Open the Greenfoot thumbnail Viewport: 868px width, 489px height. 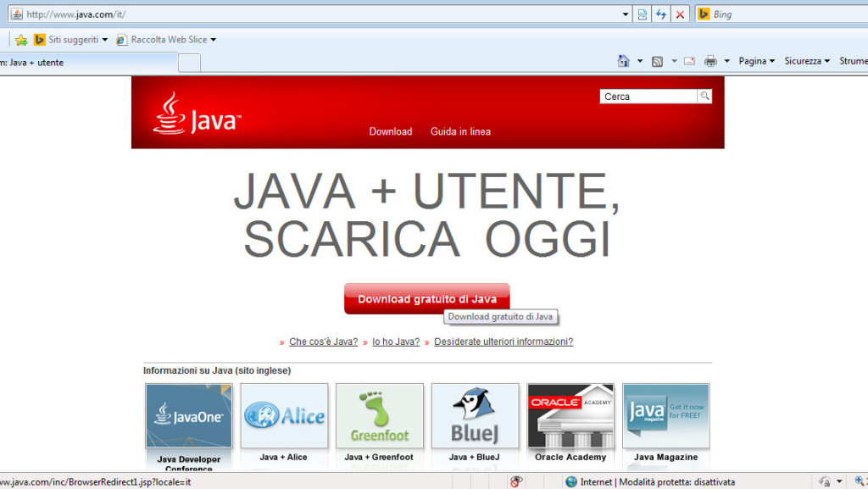tap(380, 416)
